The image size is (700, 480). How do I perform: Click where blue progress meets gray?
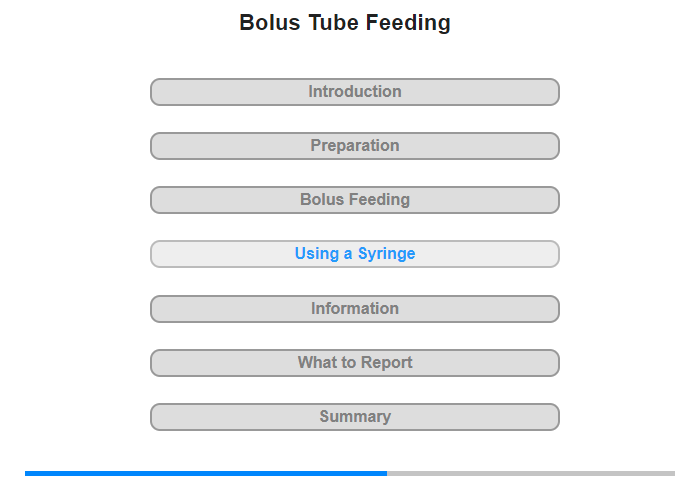tap(387, 473)
